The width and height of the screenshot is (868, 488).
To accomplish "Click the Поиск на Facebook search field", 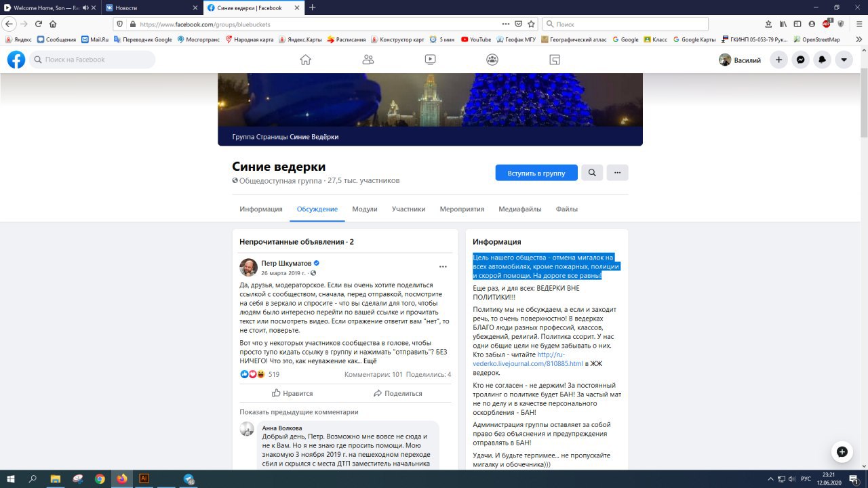I will [x=92, y=60].
